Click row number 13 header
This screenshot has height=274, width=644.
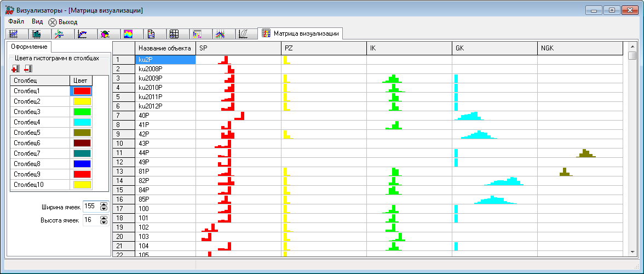pos(124,172)
